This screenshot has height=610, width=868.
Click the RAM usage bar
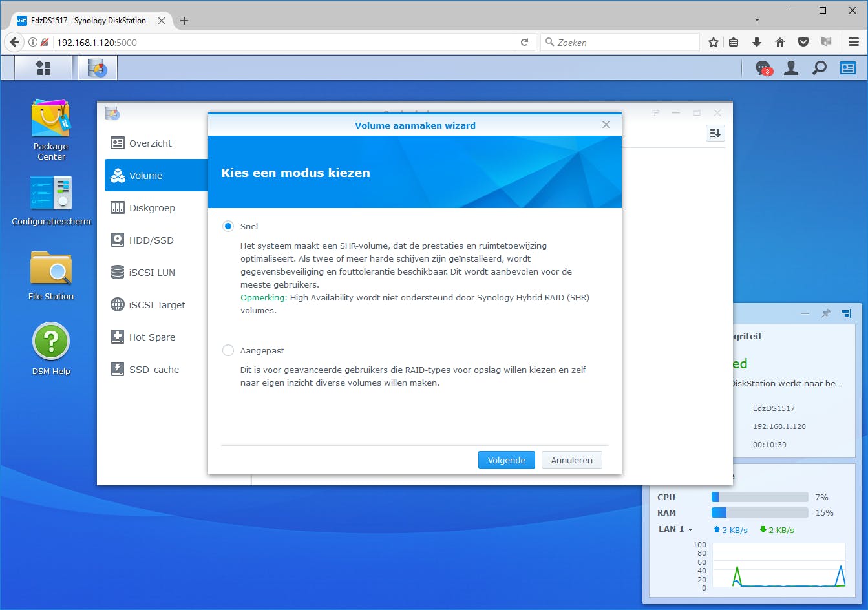[759, 512]
